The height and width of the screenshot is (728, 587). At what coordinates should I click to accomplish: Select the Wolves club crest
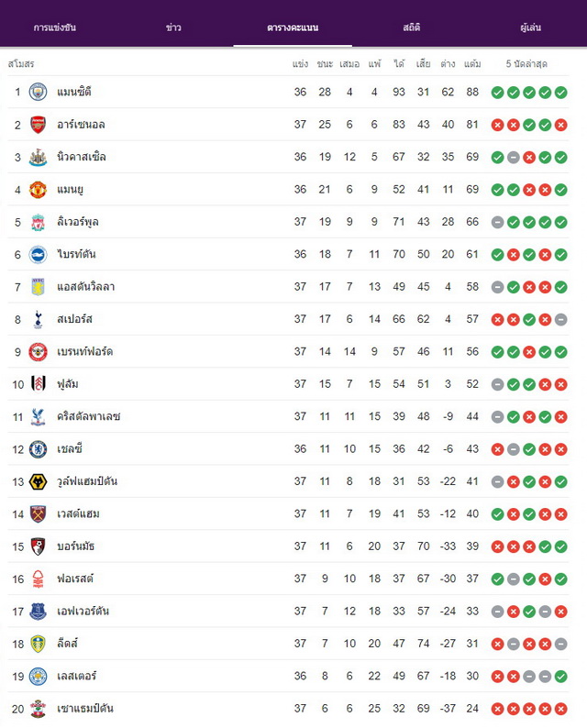pos(38,481)
